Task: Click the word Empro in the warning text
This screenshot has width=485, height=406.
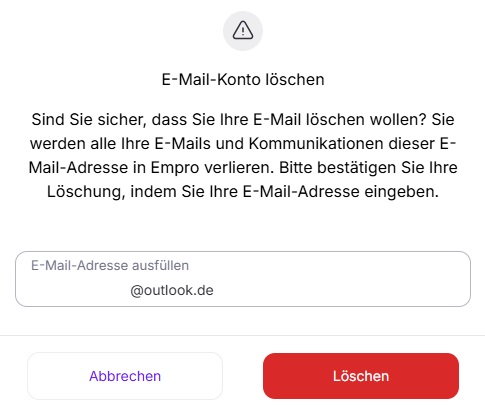Action: click(175, 168)
